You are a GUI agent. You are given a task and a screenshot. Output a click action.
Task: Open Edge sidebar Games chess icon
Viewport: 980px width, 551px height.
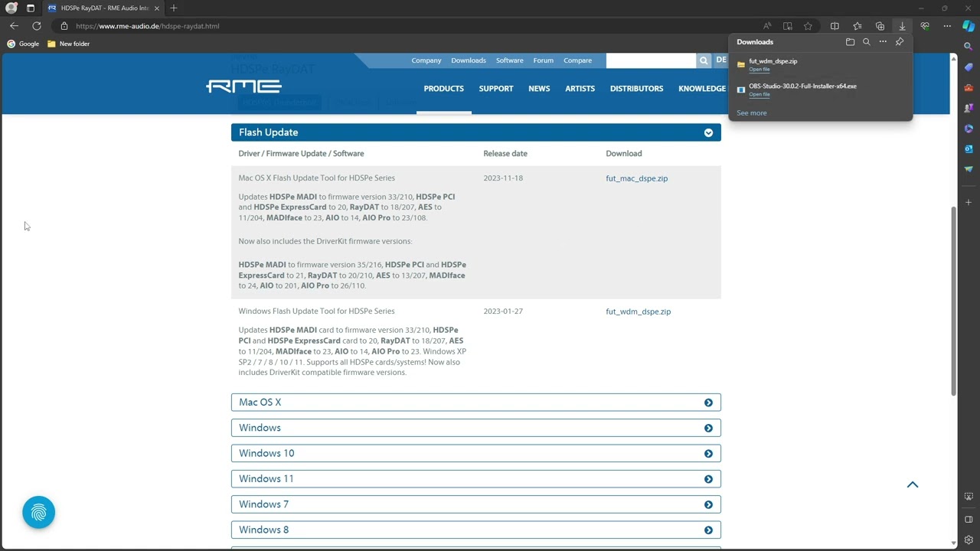tap(969, 108)
